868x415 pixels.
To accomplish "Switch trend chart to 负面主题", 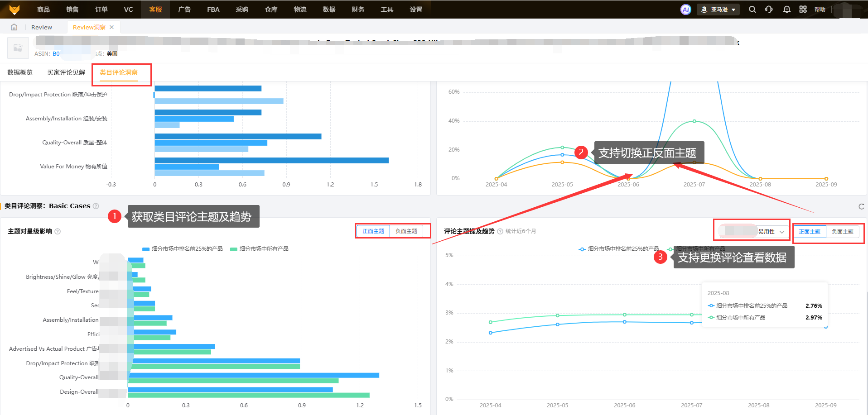I will click(842, 232).
